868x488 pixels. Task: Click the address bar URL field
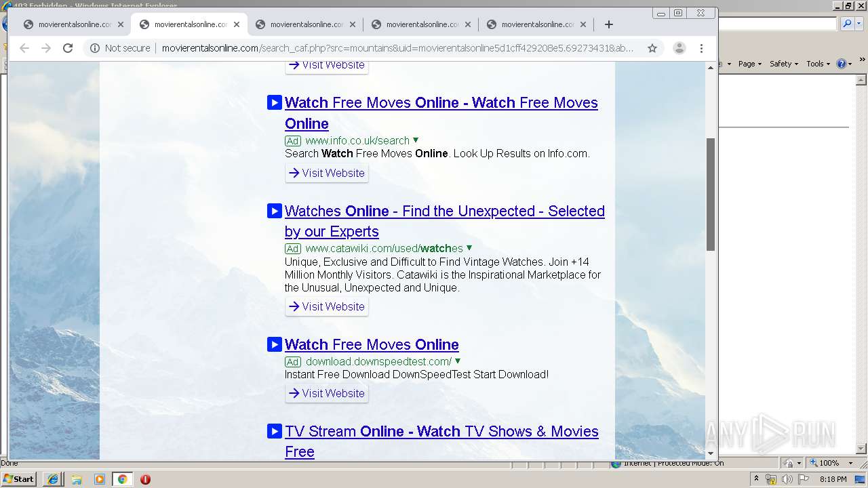pos(397,48)
